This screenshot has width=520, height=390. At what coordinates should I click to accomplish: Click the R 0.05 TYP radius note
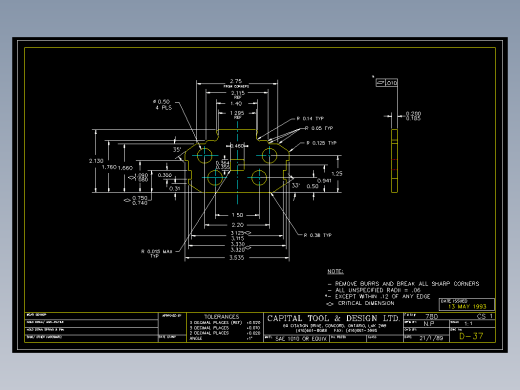(319, 128)
